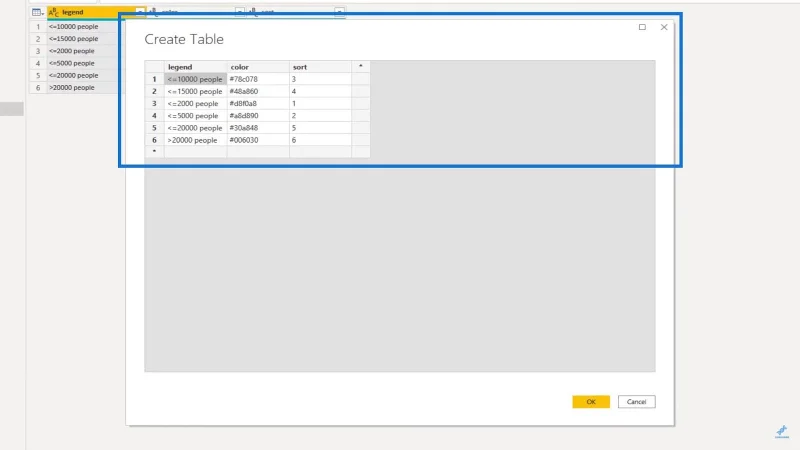Select the '<=10000 people' cell in dialog table
800x450 pixels.
click(195, 79)
